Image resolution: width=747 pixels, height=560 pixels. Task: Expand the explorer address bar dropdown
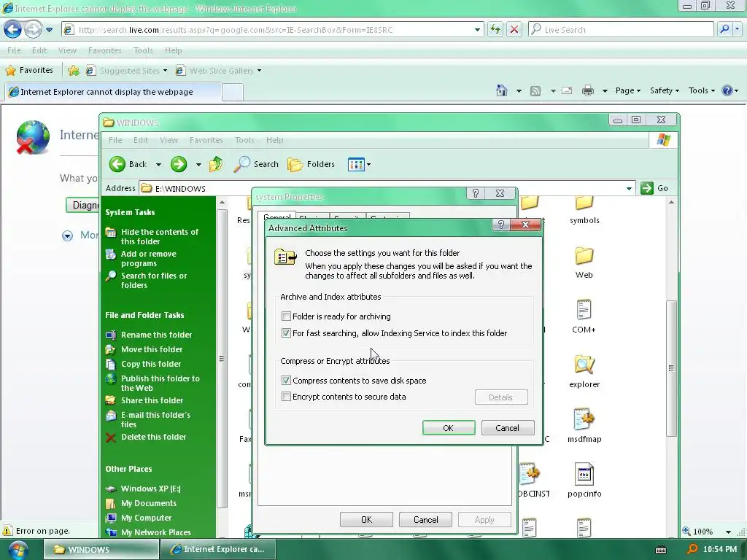tap(629, 189)
